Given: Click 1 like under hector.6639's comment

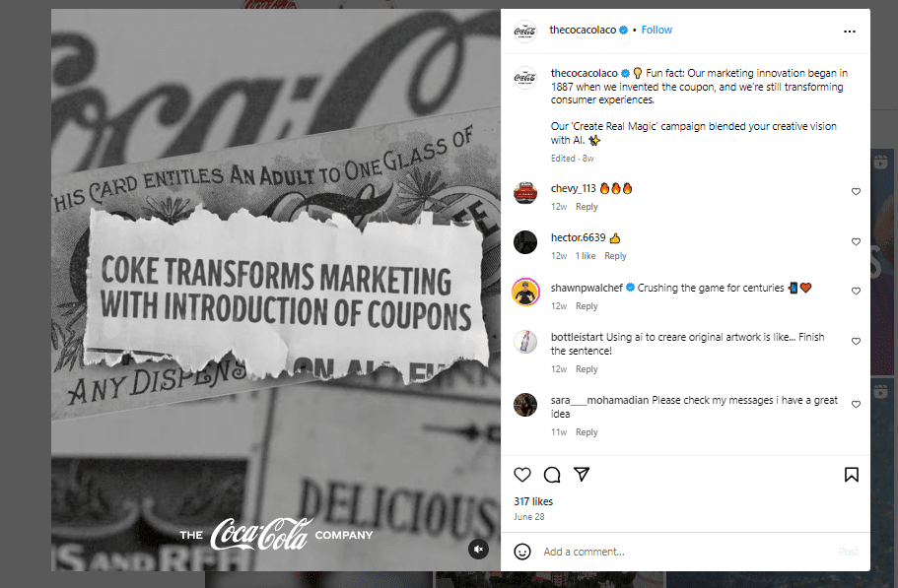Looking at the screenshot, I should [x=585, y=255].
